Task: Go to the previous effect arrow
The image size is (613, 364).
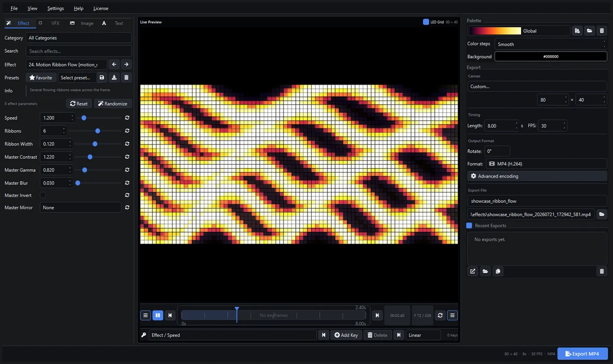Action: pyautogui.click(x=114, y=64)
